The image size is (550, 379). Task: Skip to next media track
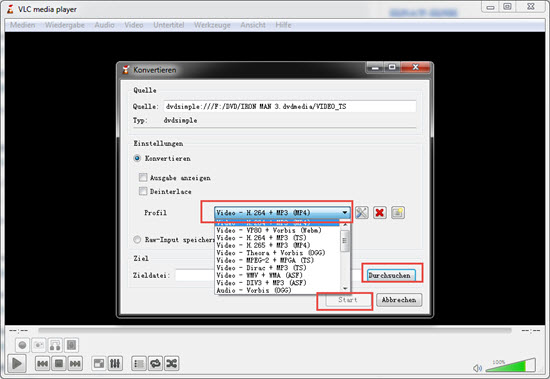(75, 364)
